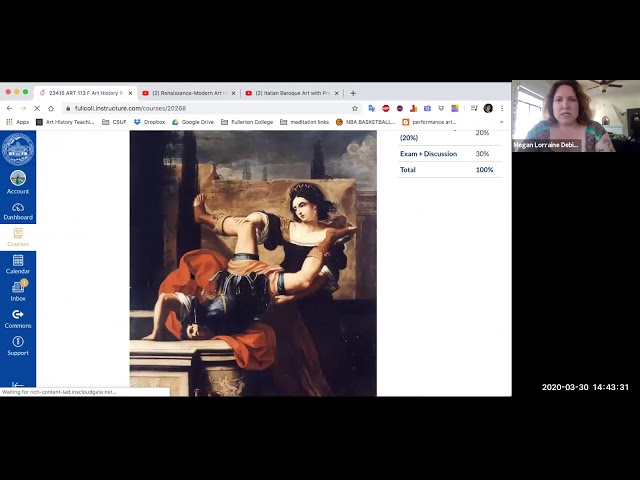Click the 30% weight value
The width and height of the screenshot is (640, 480).
pos(482,154)
